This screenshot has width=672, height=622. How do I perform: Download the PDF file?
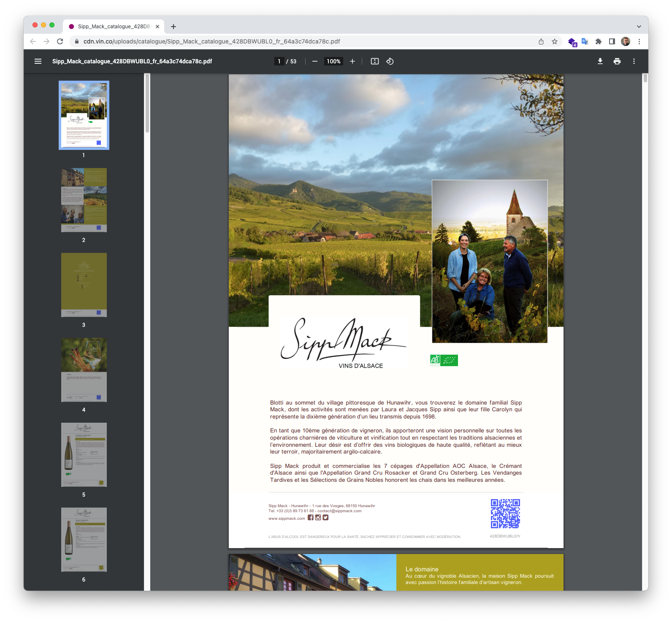coord(600,61)
